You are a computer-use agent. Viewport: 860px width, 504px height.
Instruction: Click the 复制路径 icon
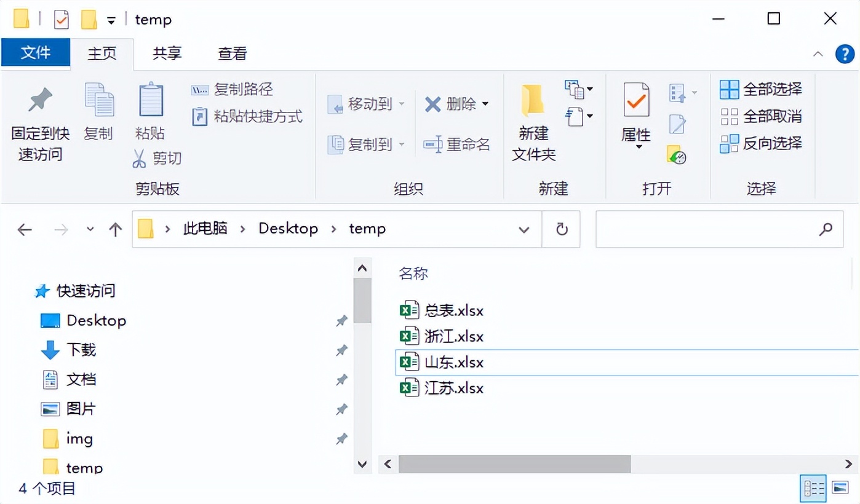click(x=201, y=89)
